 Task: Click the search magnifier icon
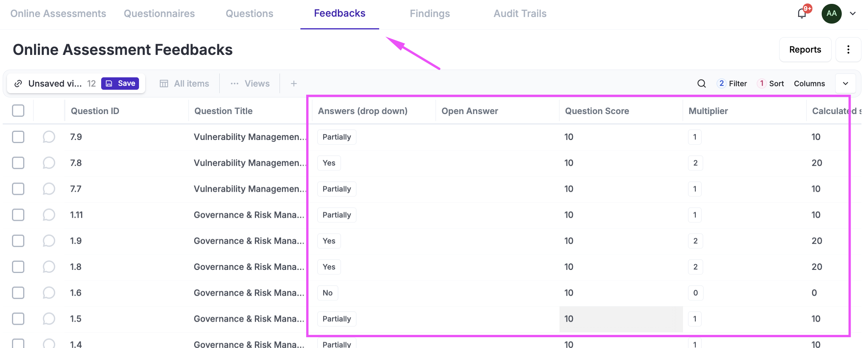[701, 84]
